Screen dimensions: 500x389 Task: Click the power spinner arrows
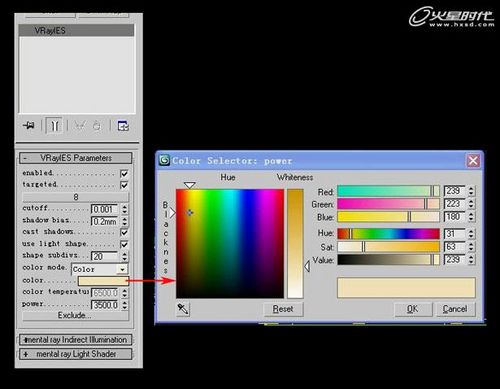pos(124,305)
